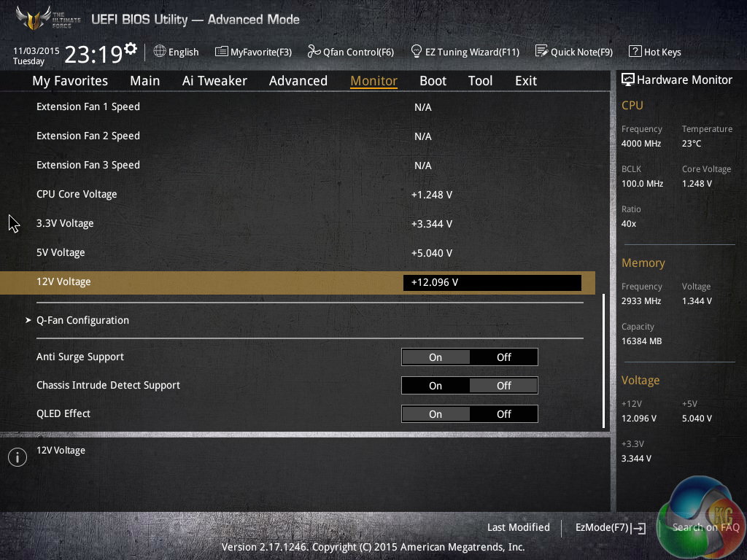
Task: Click the vertical settings scrollbar
Action: point(603,360)
